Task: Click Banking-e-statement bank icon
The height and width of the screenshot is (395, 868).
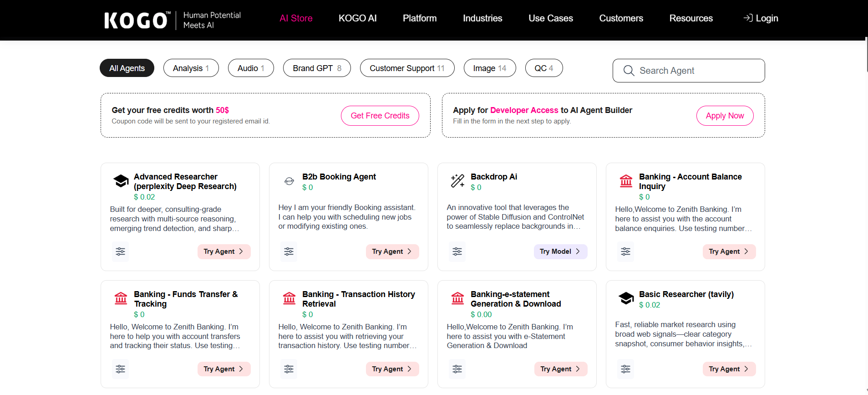Action: click(457, 299)
